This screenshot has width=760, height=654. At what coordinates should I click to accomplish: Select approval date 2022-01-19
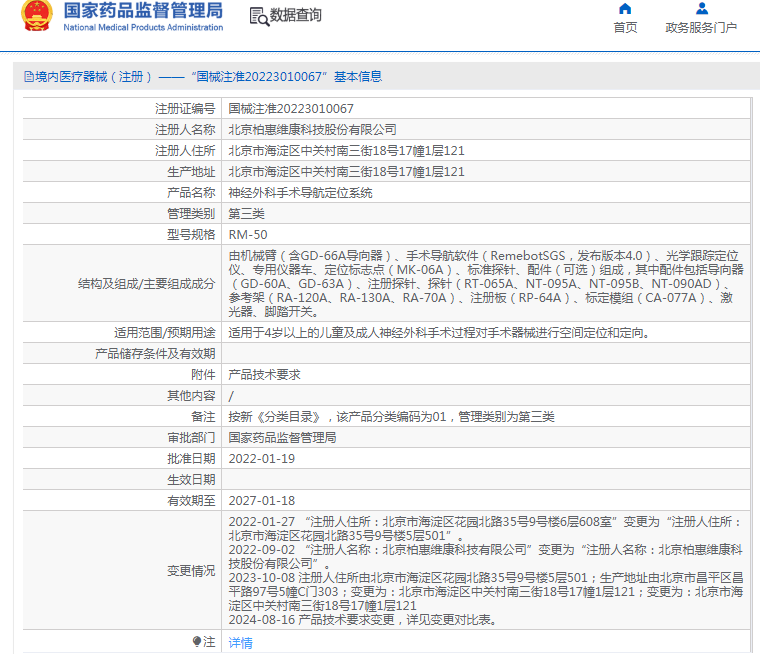pos(262,459)
